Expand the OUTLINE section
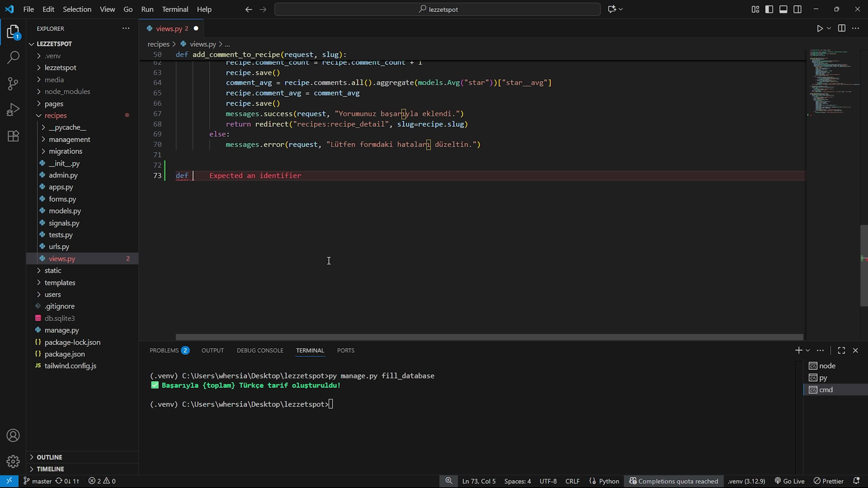868x488 pixels. tap(49, 457)
